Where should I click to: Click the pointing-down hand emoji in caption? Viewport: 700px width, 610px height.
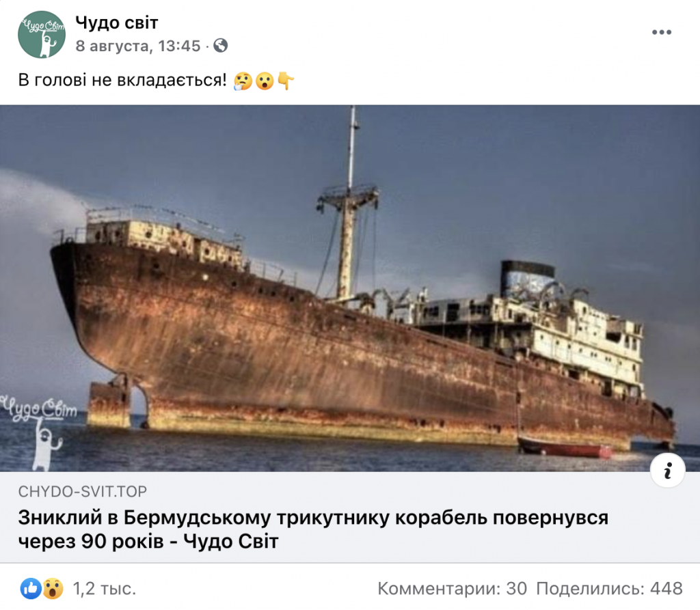286,81
